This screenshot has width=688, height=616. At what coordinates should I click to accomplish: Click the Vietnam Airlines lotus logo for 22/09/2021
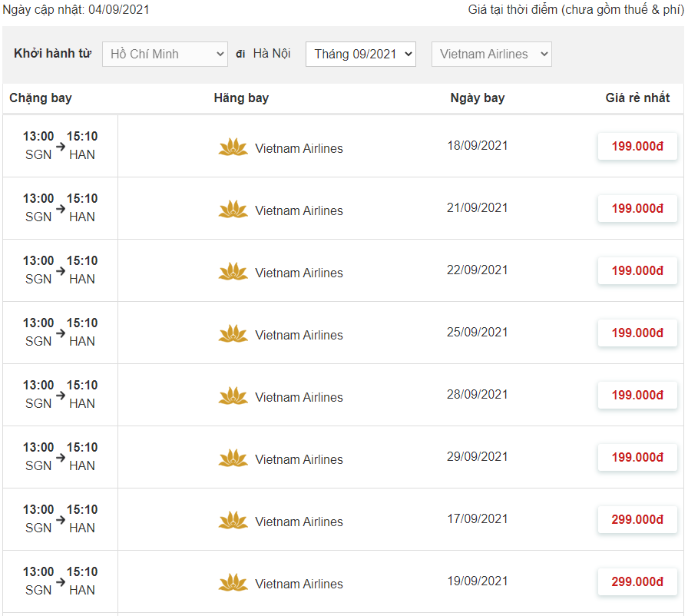click(x=233, y=272)
